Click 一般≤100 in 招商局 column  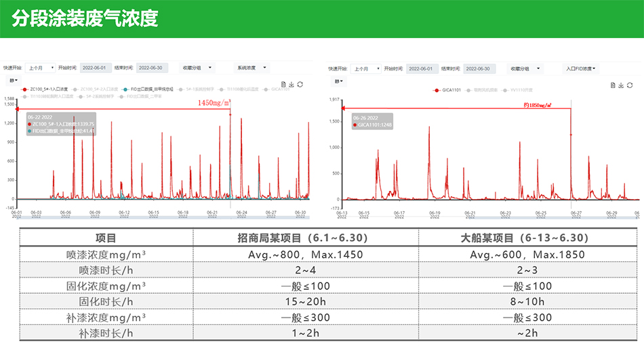306,286
